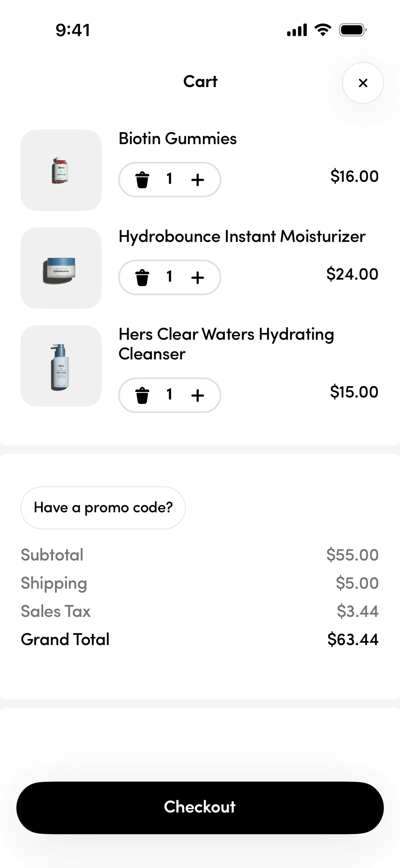Expand the "Have a promo code?" field
The image size is (400, 868).
tap(103, 507)
